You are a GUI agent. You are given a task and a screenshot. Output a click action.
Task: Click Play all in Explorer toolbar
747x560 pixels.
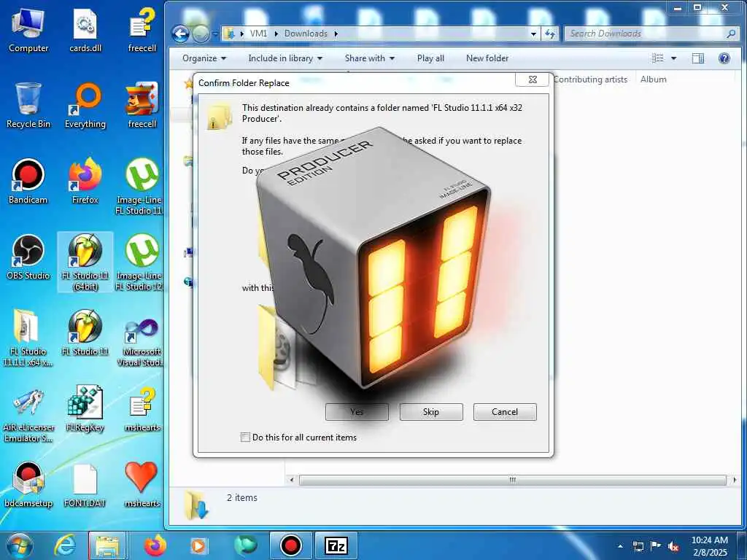click(430, 58)
